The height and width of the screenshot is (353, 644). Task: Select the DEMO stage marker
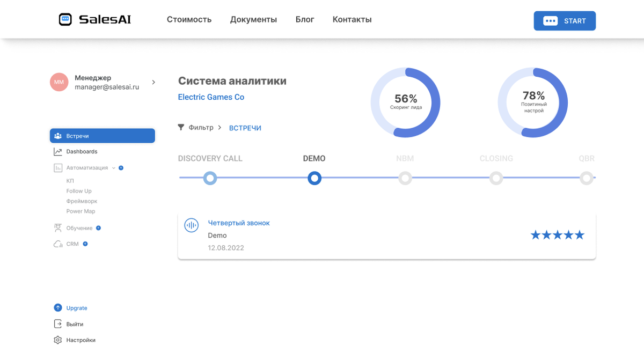pos(314,178)
